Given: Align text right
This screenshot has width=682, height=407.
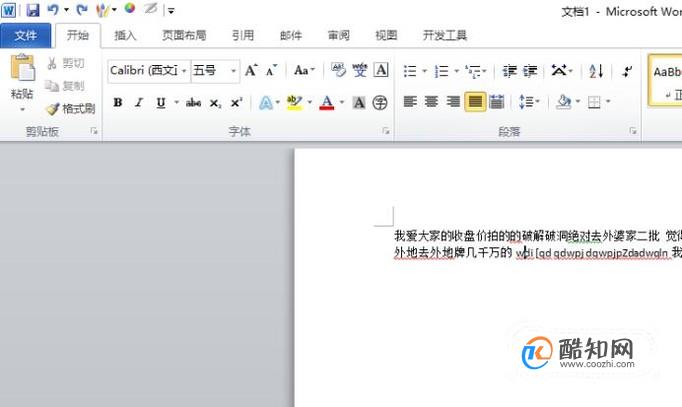Looking at the screenshot, I should [453, 102].
